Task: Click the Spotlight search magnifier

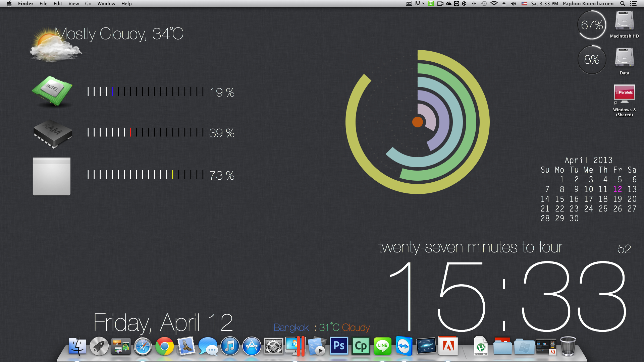Action: point(623,4)
